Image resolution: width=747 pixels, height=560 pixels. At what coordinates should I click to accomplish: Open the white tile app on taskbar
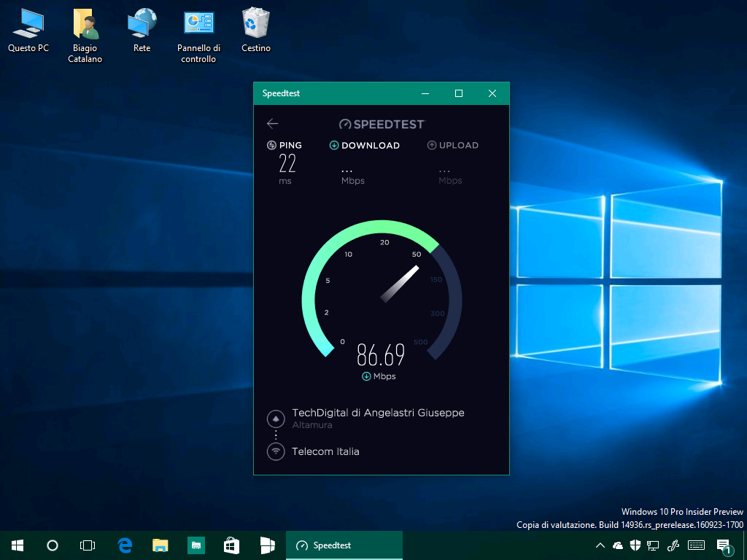point(267,545)
